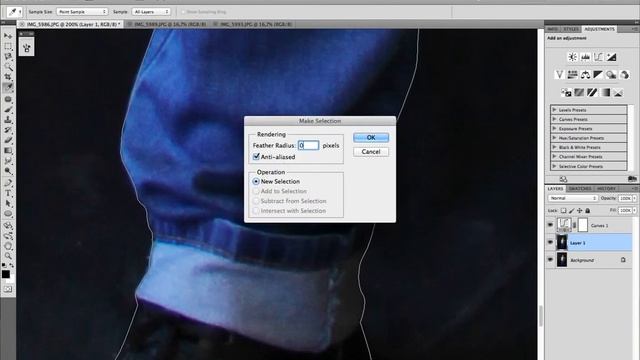The width and height of the screenshot is (640, 360).
Task: Toggle the Anti-aliased checkbox
Action: (x=256, y=157)
